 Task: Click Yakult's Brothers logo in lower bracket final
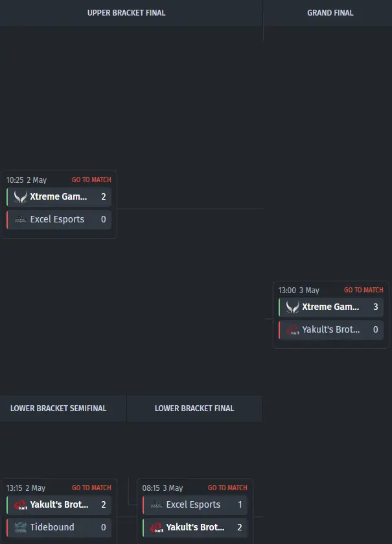(x=156, y=527)
